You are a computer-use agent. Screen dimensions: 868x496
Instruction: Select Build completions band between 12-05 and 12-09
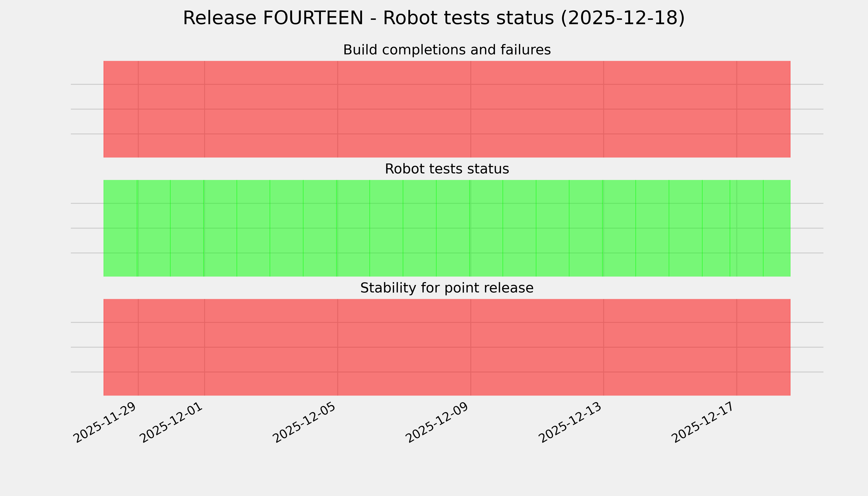click(404, 109)
